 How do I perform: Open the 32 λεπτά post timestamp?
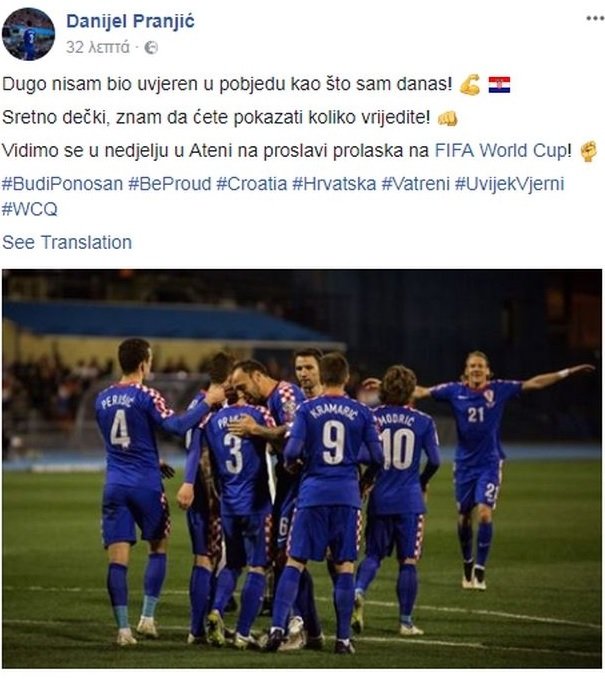[x=97, y=47]
